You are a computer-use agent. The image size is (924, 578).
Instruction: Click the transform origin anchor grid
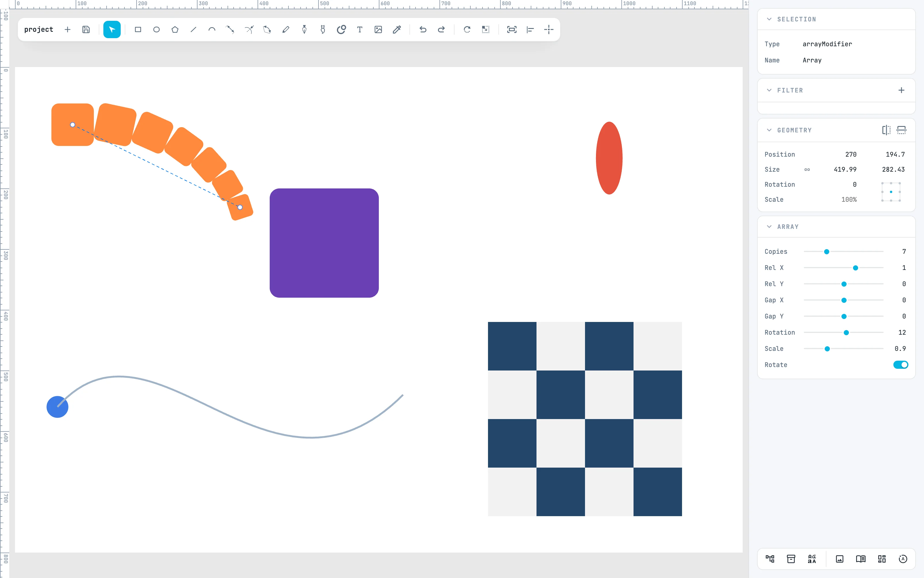tap(891, 192)
